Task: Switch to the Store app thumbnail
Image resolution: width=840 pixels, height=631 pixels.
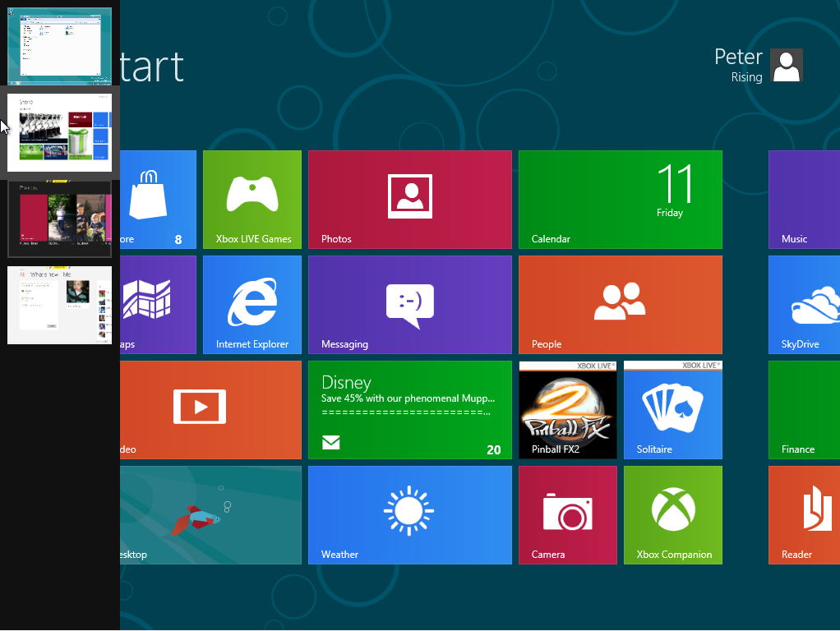Action: tap(59, 133)
